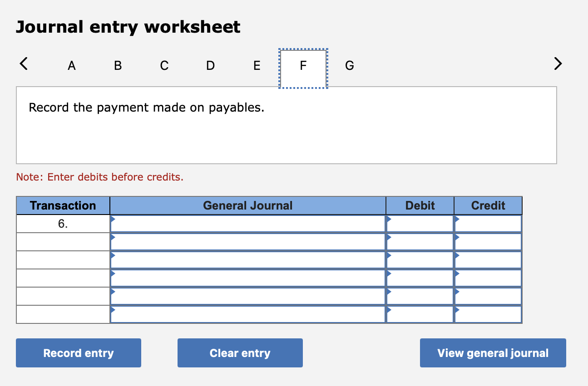588x386 pixels.
Task: Click the right navigation chevron
Action: point(558,64)
